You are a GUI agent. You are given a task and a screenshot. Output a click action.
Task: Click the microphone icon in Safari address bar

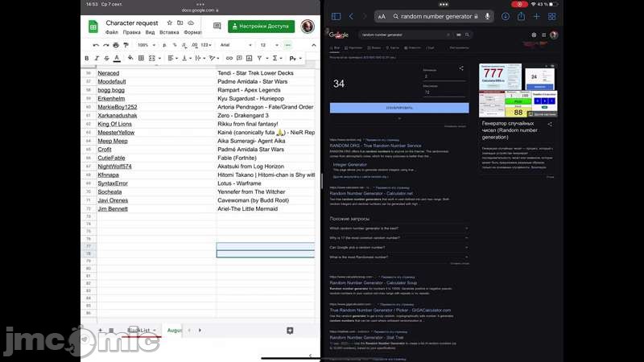pyautogui.click(x=487, y=16)
